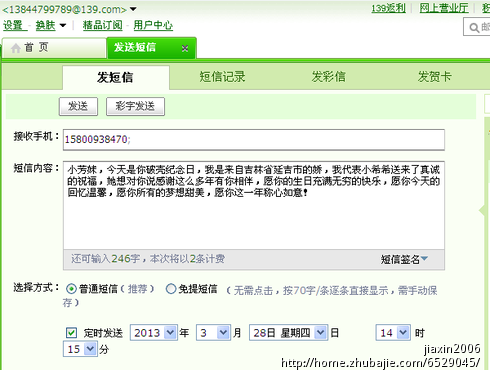Click the 彩字发送 button
490x370 pixels.
135,106
